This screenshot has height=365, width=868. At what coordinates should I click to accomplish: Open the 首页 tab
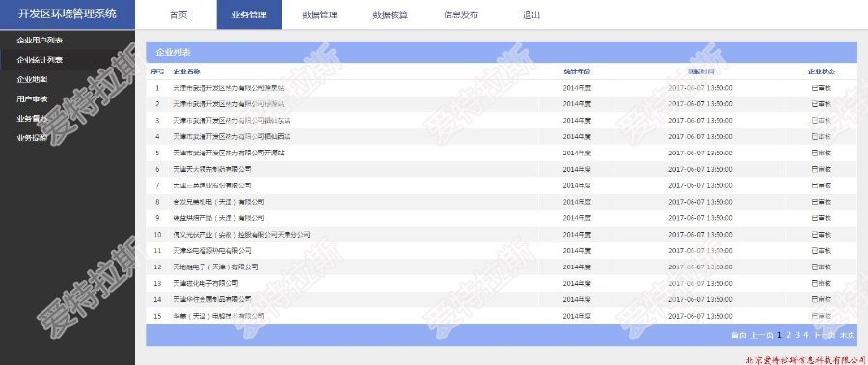178,14
